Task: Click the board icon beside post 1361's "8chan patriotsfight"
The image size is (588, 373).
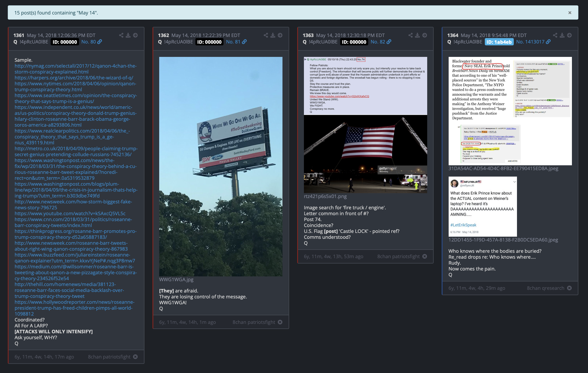Action: [x=135, y=357]
